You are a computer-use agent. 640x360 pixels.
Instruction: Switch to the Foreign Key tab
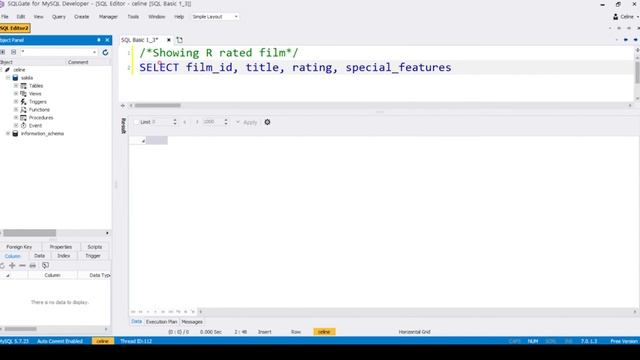tap(19, 247)
